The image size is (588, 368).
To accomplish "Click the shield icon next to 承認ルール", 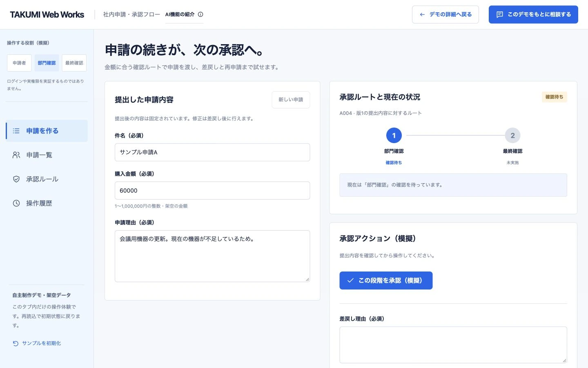I will (16, 179).
